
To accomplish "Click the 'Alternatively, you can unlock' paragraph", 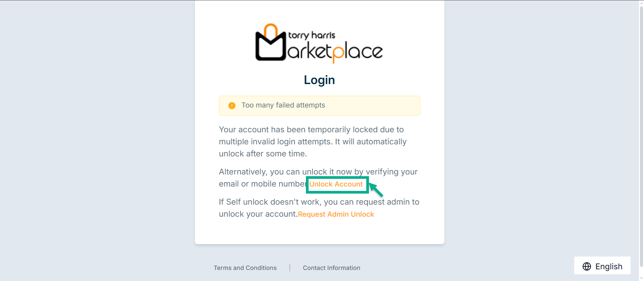I will point(318,172).
